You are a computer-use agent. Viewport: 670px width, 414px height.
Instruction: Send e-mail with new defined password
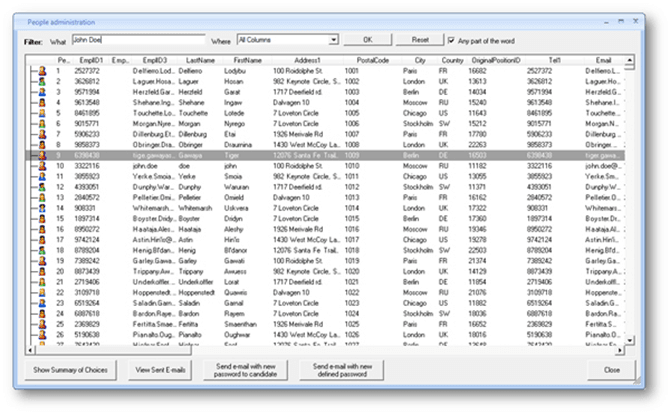coord(342,370)
